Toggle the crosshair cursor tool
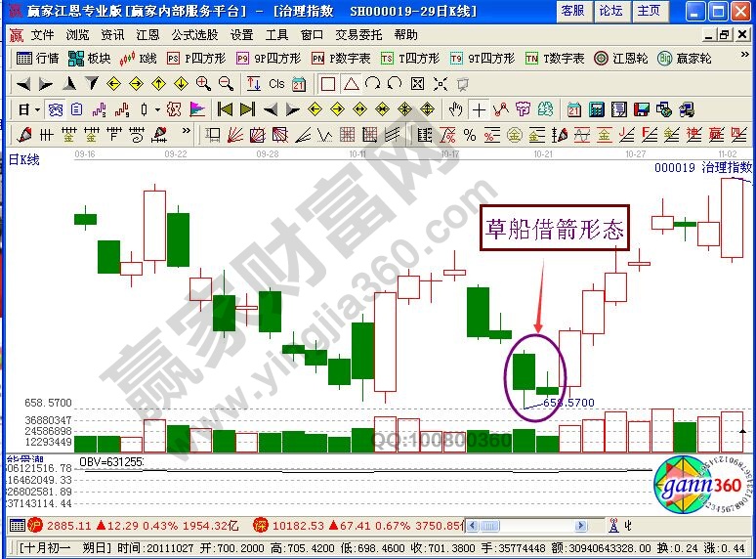756x559 pixels. coord(479,109)
